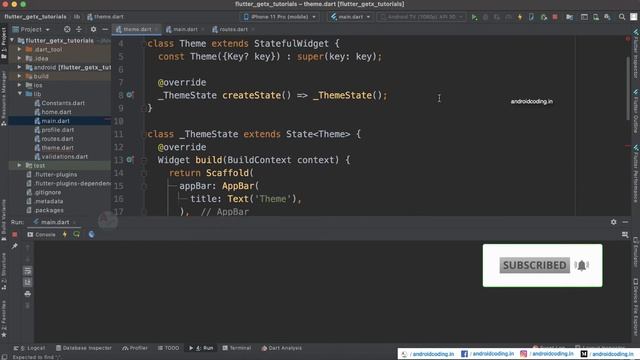Image resolution: width=640 pixels, height=360 pixels.
Task: Open the Project view dropdown
Action: click(31, 29)
